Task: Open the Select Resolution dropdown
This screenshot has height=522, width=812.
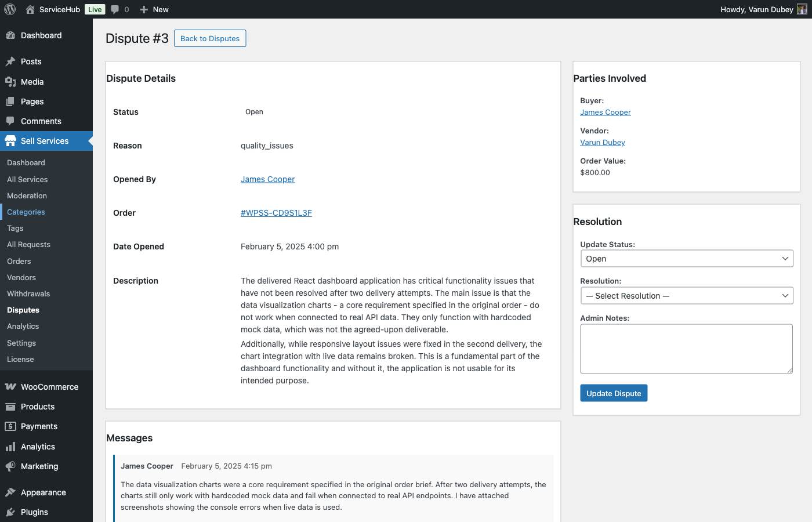Action: point(686,296)
